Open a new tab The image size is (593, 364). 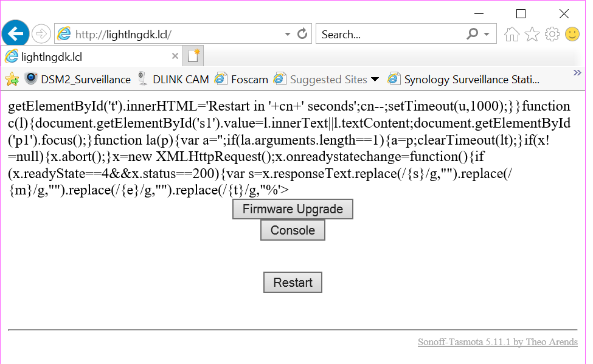(193, 56)
